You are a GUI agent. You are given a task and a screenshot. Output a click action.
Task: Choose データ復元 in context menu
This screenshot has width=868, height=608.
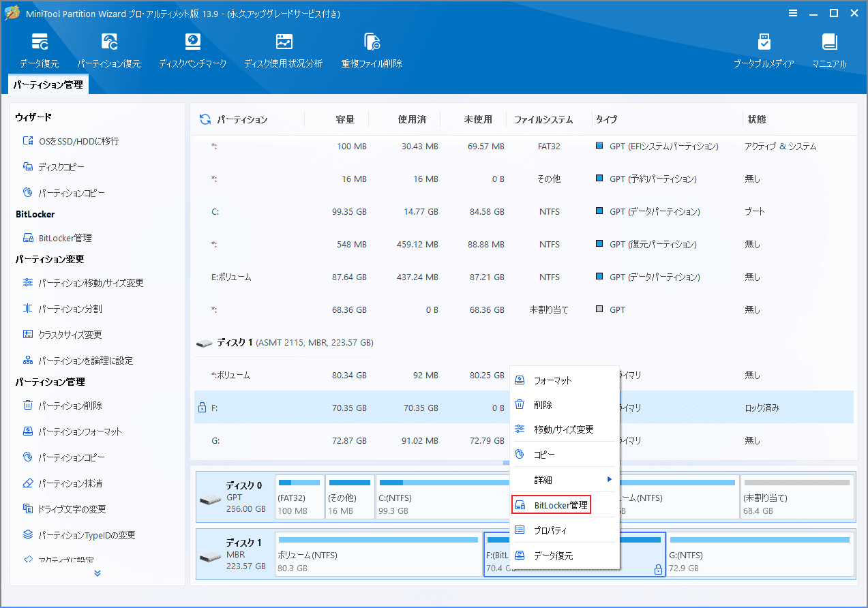tap(565, 556)
